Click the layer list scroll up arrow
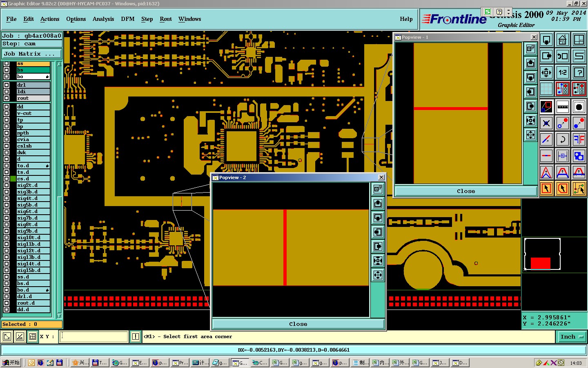The height and width of the screenshot is (368, 588). coord(59,64)
